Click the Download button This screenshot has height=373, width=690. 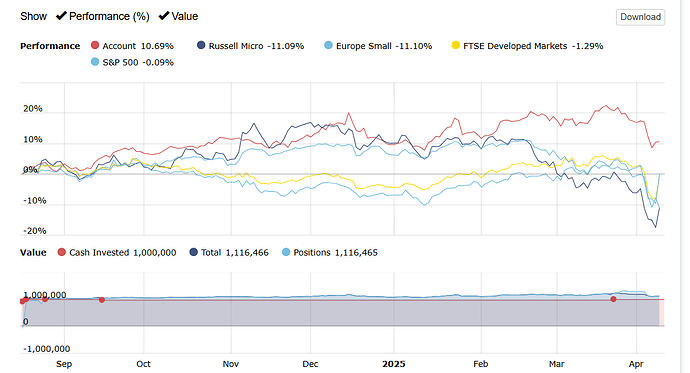(x=640, y=17)
